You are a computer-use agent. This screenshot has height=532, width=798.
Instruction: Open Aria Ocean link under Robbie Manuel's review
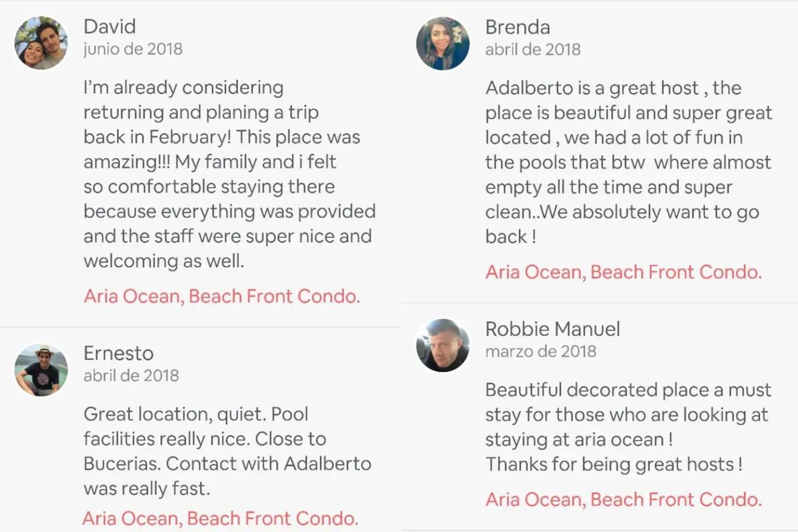pos(623,499)
